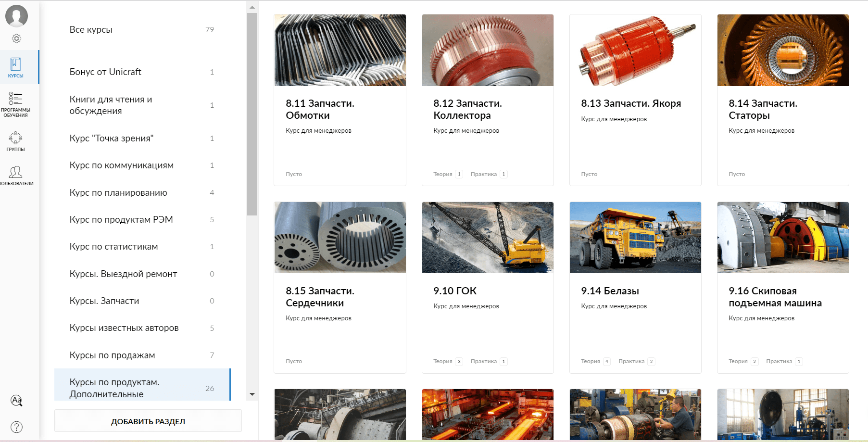Click ДОБАВИТЬ РАЗДЕЛ button

(148, 421)
